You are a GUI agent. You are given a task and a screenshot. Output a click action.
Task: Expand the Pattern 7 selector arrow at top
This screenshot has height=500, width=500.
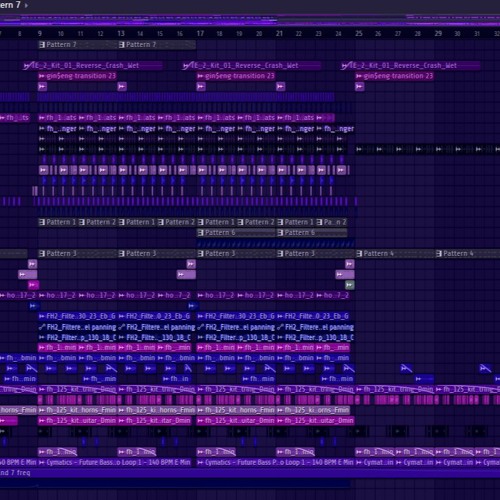tap(26, 5)
